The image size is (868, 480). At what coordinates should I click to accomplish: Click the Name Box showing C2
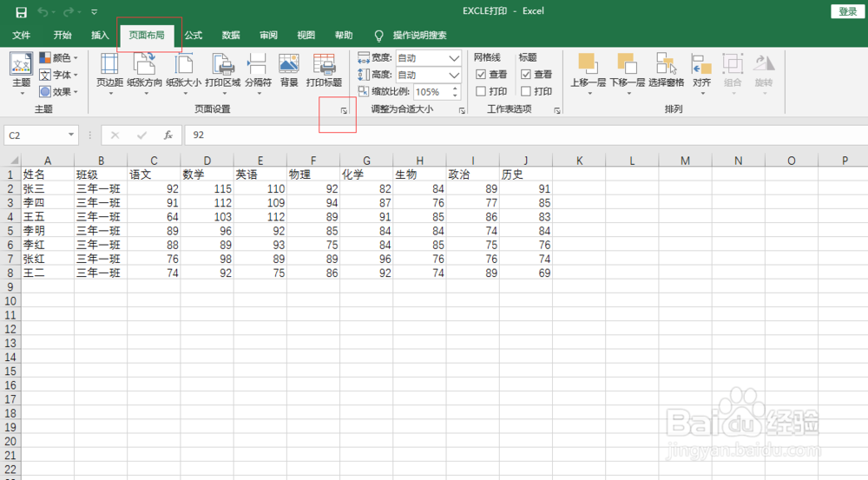click(36, 135)
